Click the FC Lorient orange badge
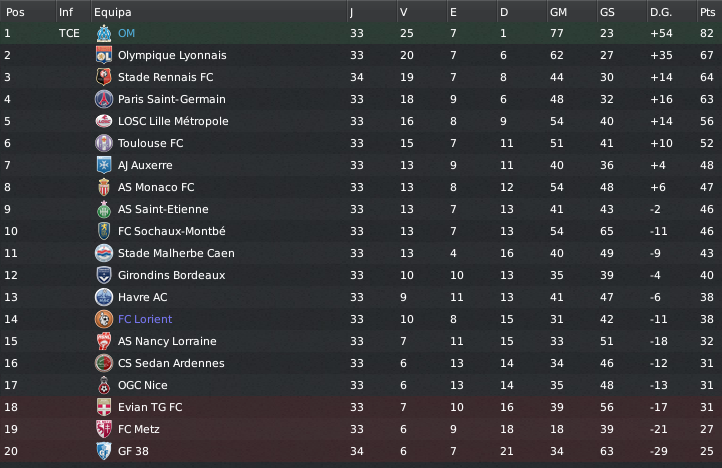This screenshot has height=468, width=722. tap(103, 319)
